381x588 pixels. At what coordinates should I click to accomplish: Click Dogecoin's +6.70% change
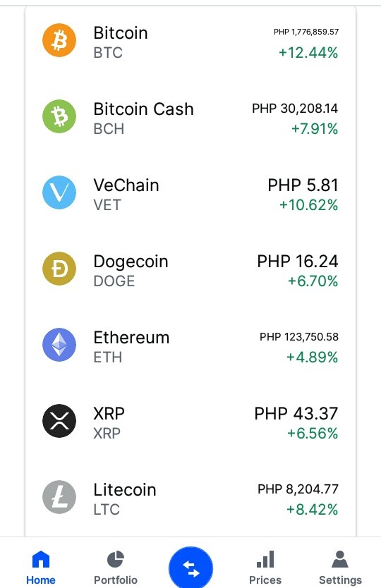(313, 281)
